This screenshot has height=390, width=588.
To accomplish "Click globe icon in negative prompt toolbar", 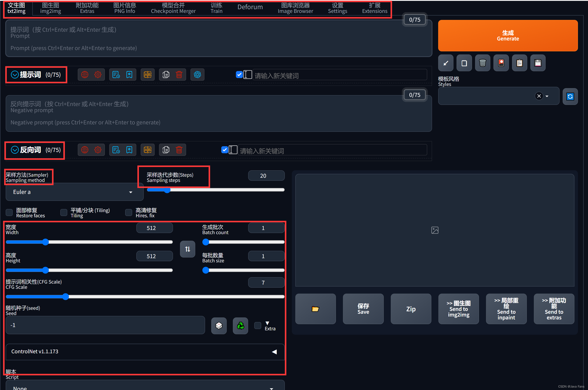I will click(x=85, y=150).
